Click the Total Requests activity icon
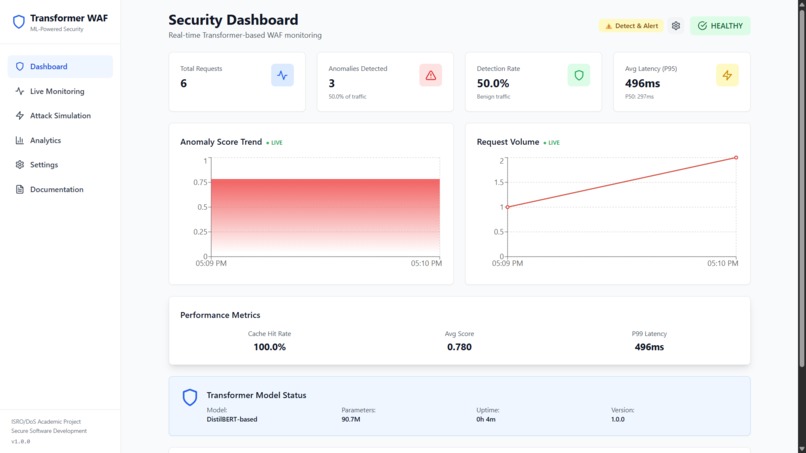This screenshot has height=453, width=806. tap(282, 75)
